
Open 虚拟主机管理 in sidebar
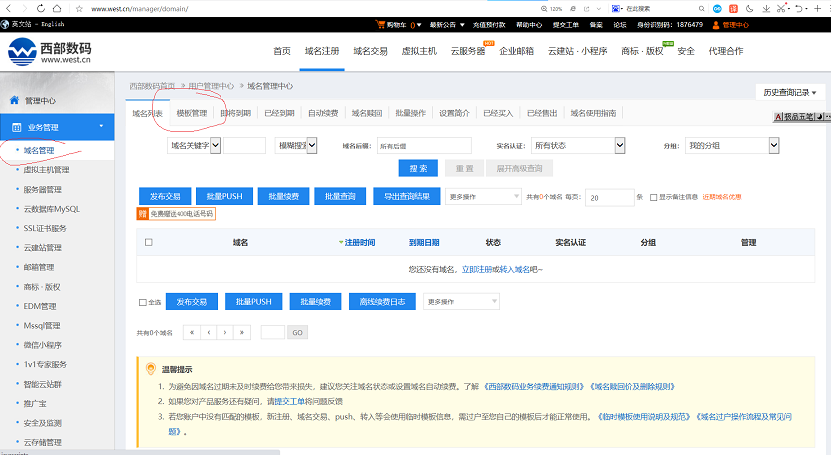[x=46, y=169]
